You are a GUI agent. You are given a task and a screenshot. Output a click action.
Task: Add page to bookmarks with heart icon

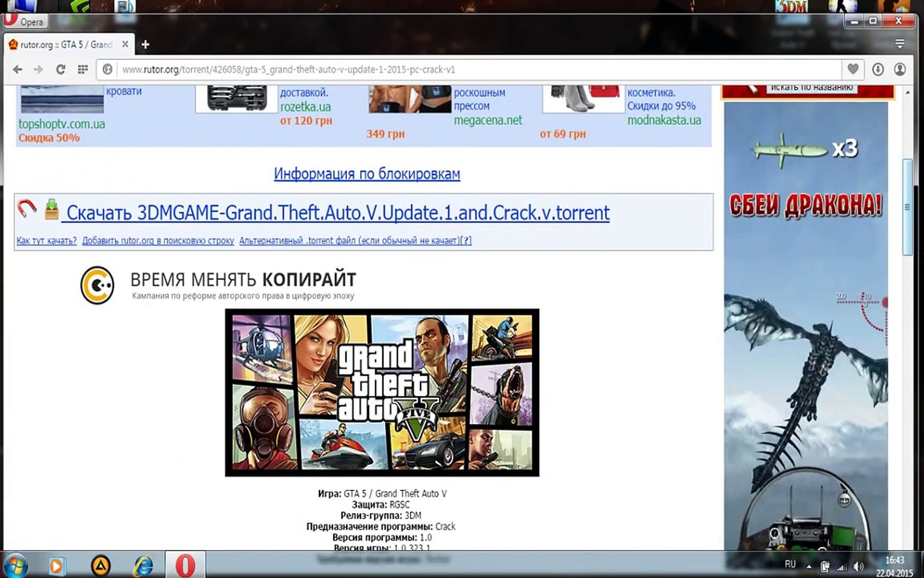point(853,69)
